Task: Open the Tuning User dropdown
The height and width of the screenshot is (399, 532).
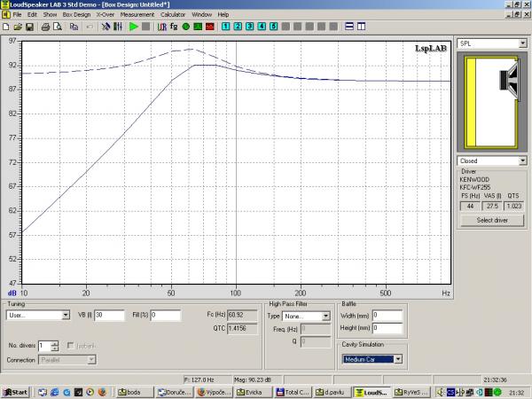Action: 66,315
